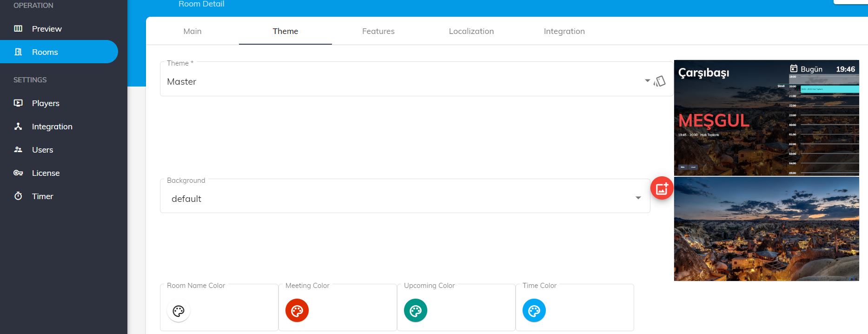Image resolution: width=868 pixels, height=334 pixels.
Task: Switch to the Main tab
Action: click(x=192, y=31)
